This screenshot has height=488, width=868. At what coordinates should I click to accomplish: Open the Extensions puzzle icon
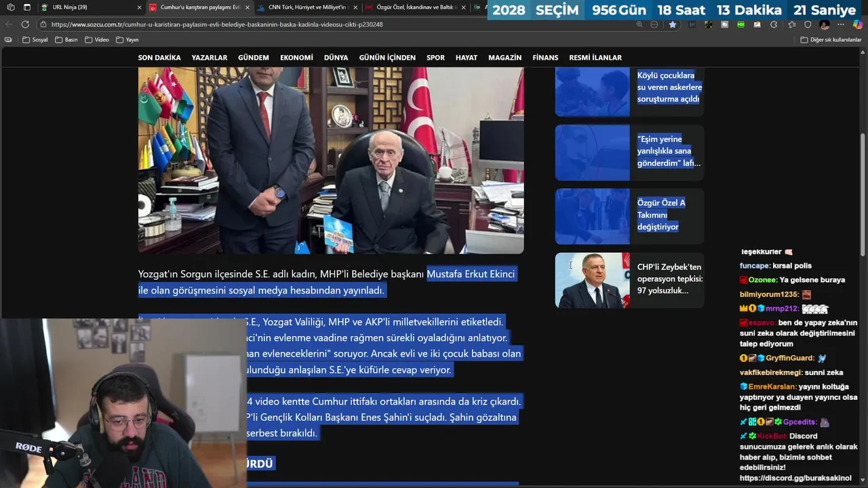pos(774,24)
